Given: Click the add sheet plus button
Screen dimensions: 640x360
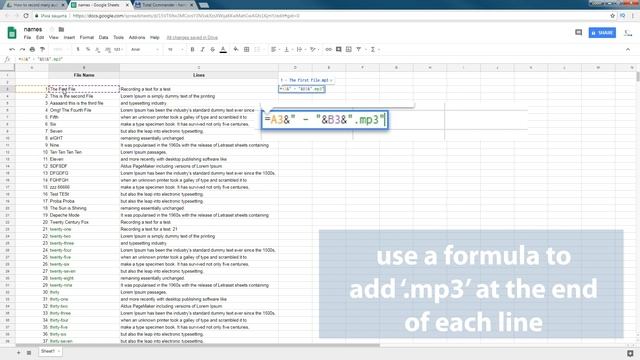Looking at the screenshot, I should click(x=18, y=352).
